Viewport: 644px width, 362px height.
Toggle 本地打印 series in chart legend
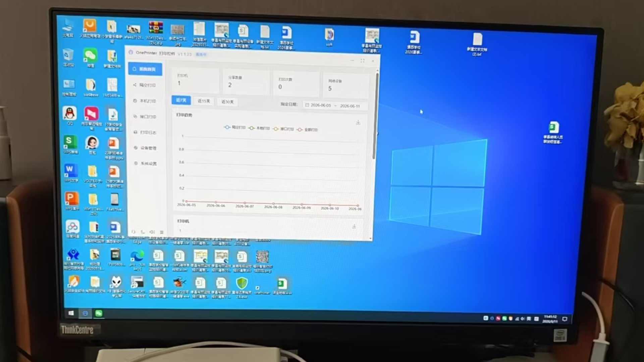point(259,128)
